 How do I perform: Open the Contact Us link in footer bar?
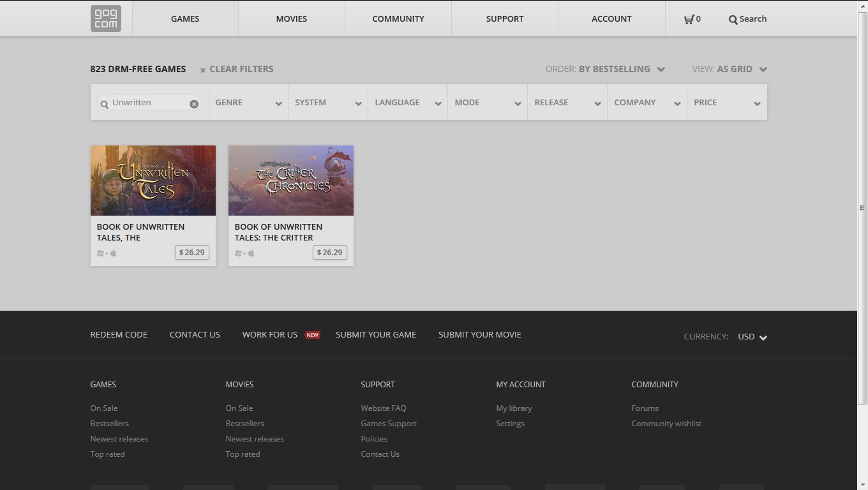[195, 334]
